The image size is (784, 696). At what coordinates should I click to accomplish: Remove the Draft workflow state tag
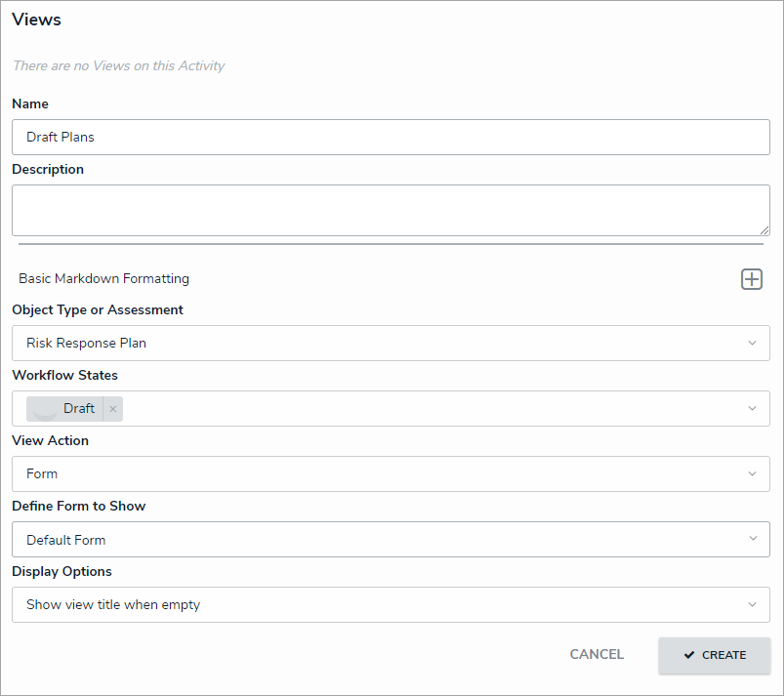click(113, 409)
